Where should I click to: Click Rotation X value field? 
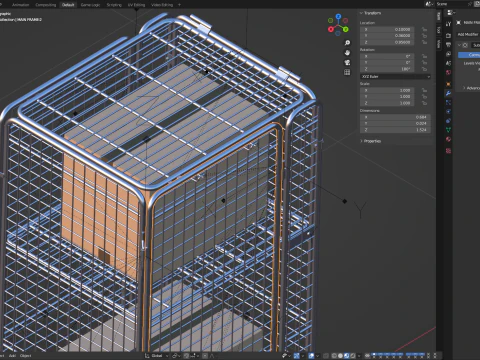point(387,56)
